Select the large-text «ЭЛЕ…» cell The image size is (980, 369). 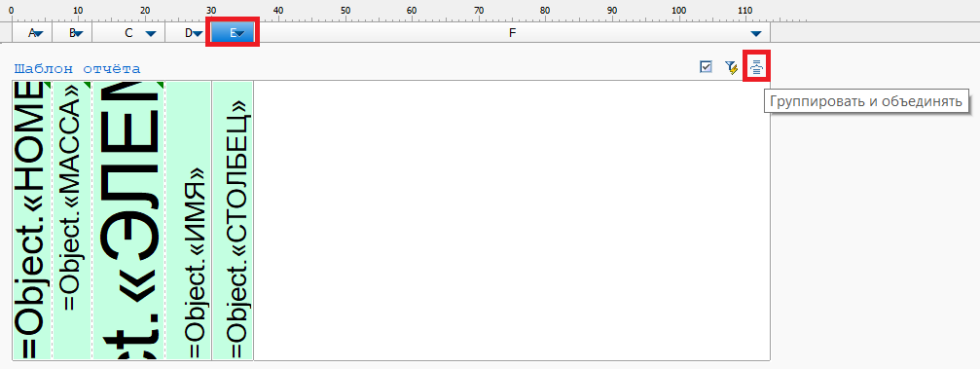pos(129,220)
